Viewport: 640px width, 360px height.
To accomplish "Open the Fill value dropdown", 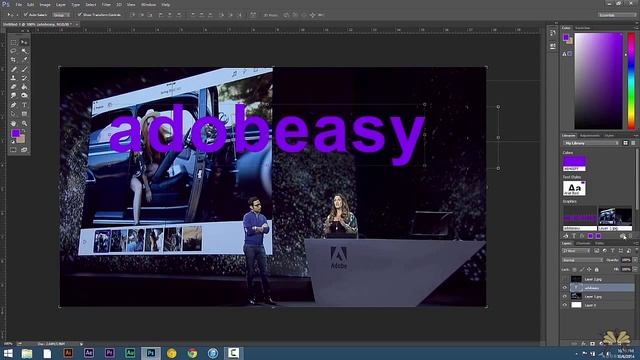I will (x=635, y=269).
